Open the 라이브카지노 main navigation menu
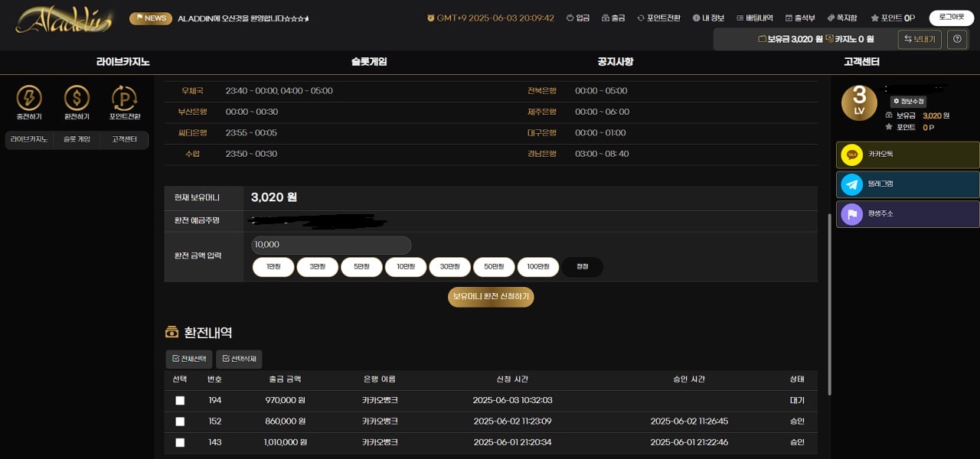Screen dimensions: 980x459 [122, 62]
